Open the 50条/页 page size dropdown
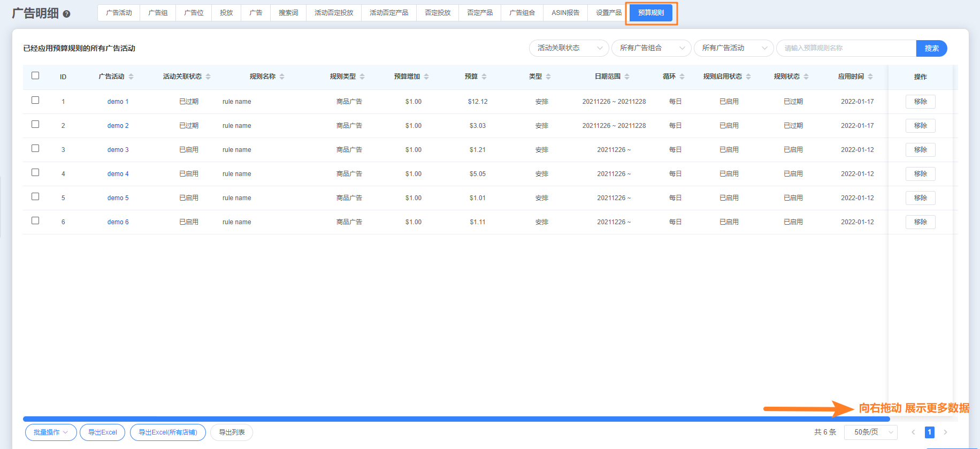Screen dimensions: 980x449 (870, 432)
